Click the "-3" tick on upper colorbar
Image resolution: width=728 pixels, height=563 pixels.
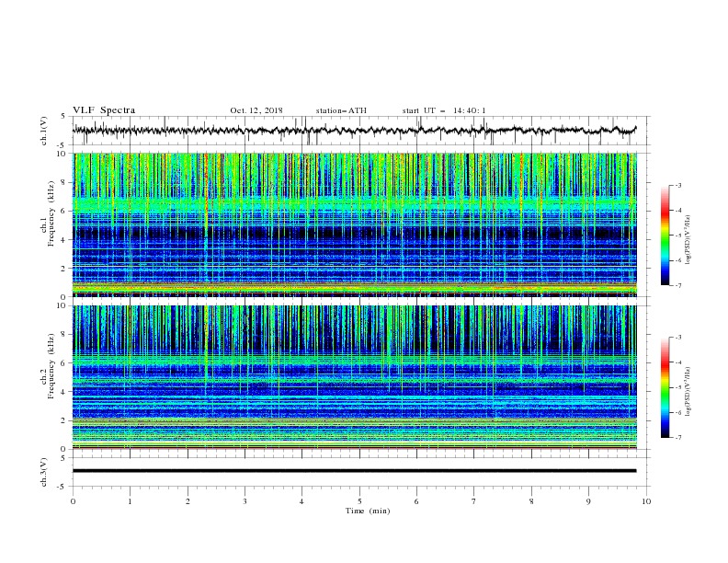point(677,185)
